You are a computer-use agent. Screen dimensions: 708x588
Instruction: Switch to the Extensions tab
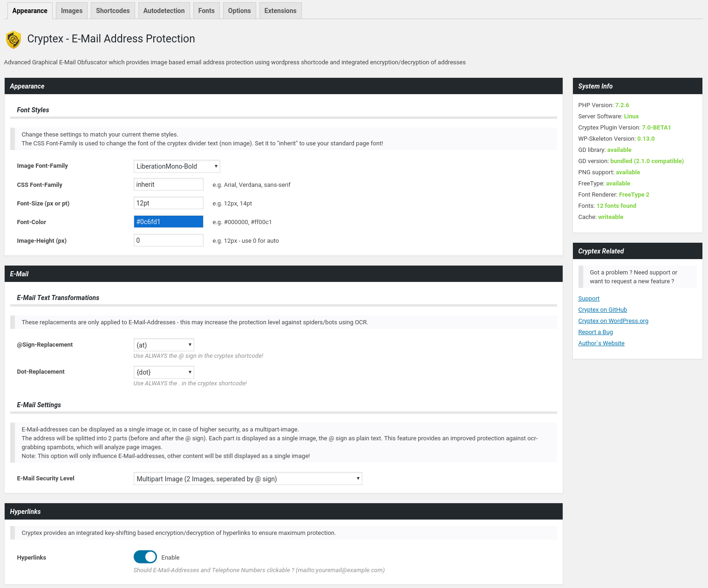tap(280, 11)
